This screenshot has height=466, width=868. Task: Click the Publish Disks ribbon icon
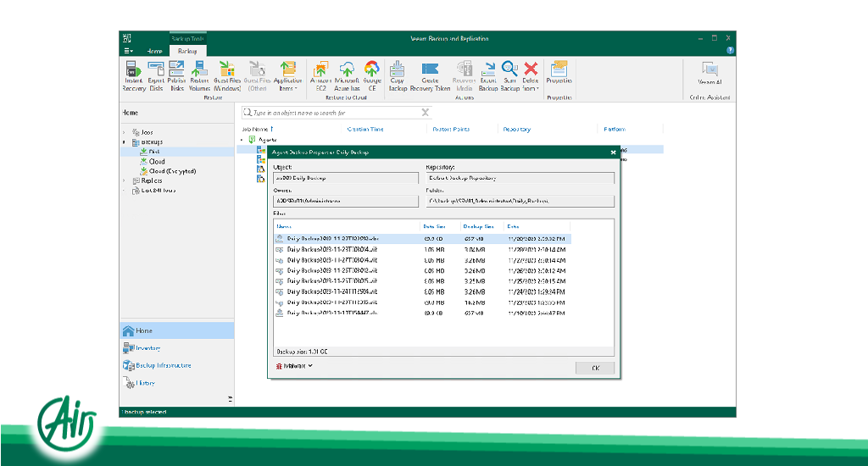(x=176, y=75)
